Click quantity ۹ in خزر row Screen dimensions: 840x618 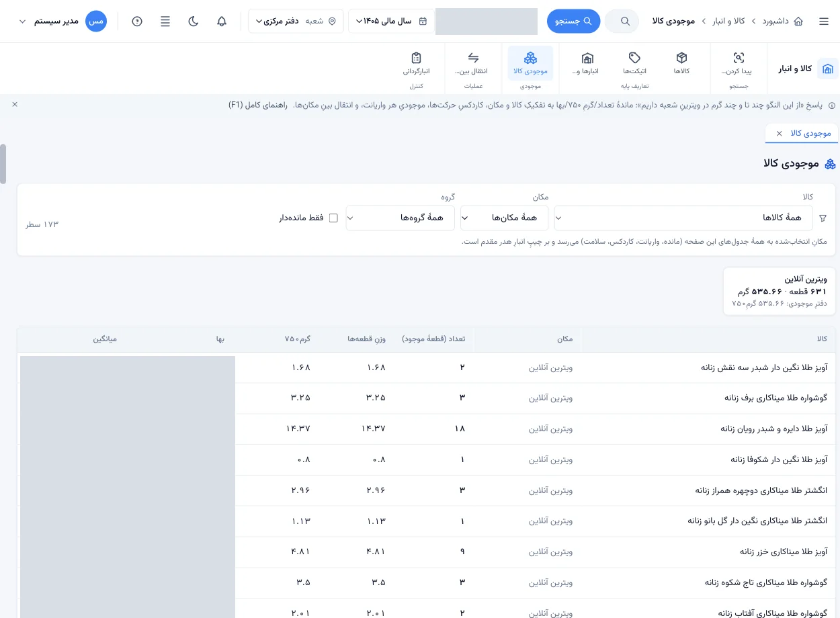(462, 552)
